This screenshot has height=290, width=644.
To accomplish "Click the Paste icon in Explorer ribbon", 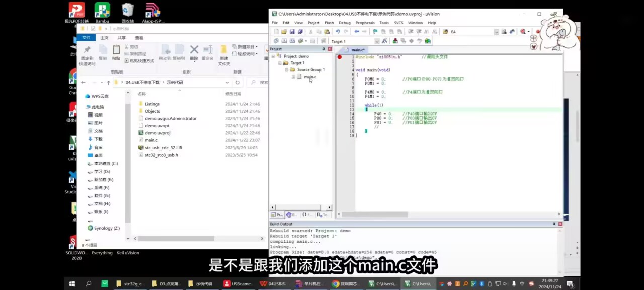I will click(x=116, y=51).
